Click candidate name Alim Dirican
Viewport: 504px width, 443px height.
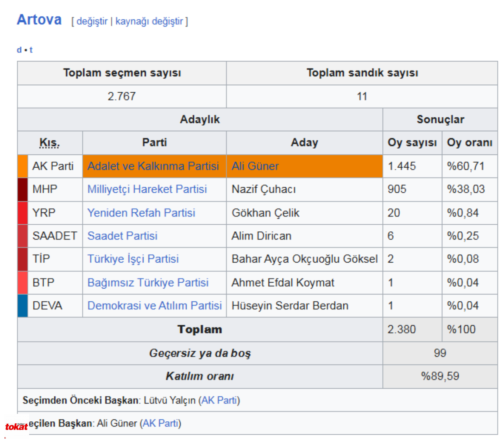(261, 236)
